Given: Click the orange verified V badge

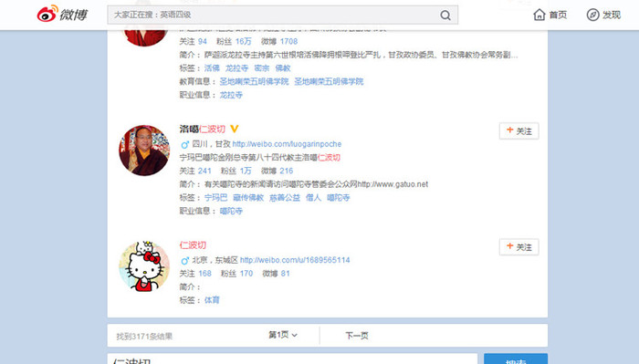Looking at the screenshot, I should pos(234,129).
